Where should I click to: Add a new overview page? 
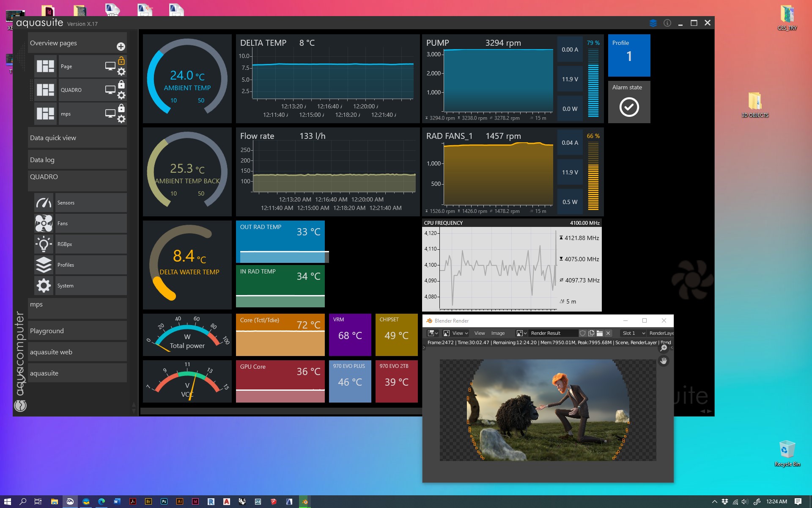pyautogui.click(x=121, y=47)
